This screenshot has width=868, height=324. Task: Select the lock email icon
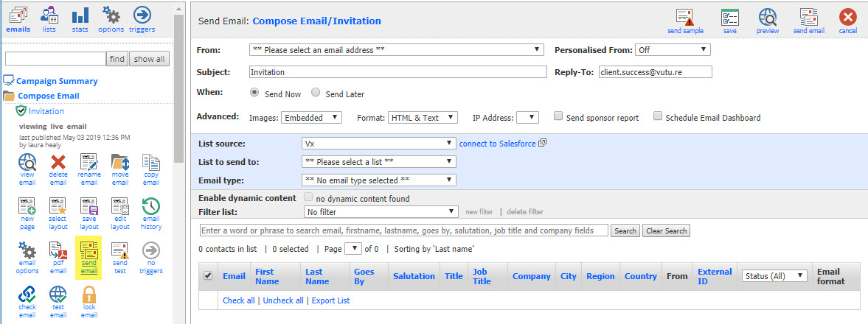click(89, 294)
